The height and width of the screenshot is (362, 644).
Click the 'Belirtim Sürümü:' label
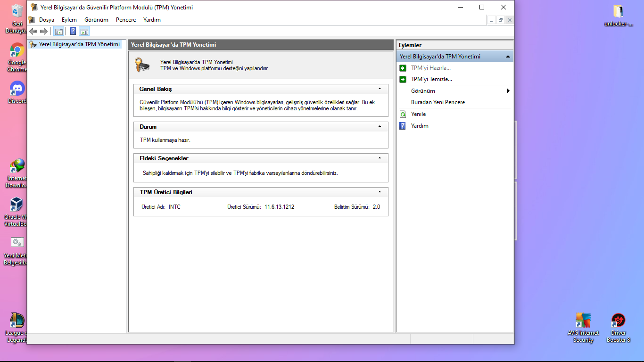click(352, 207)
